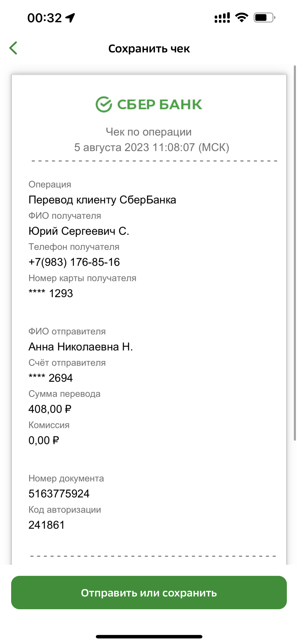Image resolution: width=298 pixels, height=644 pixels.
Task: Tap the recipient card number **** 1293
Action: click(51, 293)
